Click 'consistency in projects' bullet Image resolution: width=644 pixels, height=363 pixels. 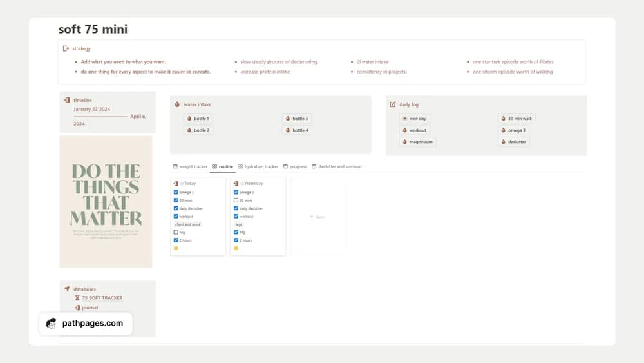click(x=381, y=72)
